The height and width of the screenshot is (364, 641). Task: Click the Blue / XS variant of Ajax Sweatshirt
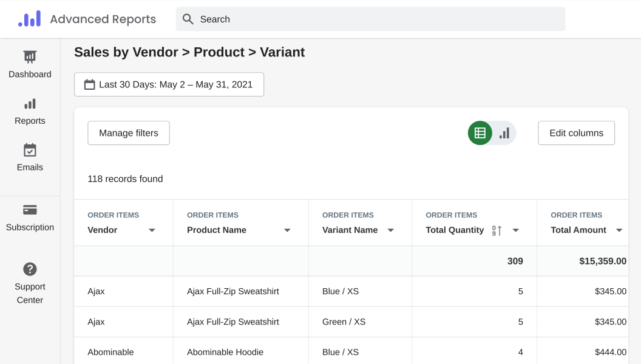[x=341, y=291]
